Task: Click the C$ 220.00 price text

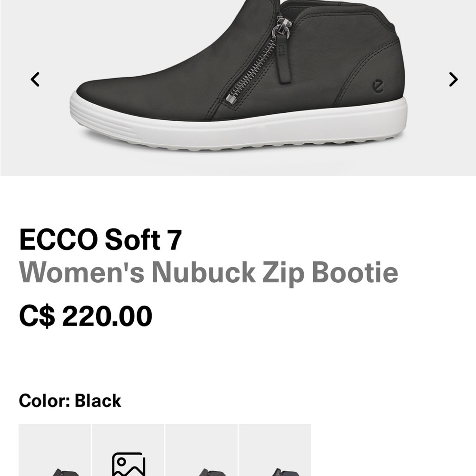Action: [85, 315]
